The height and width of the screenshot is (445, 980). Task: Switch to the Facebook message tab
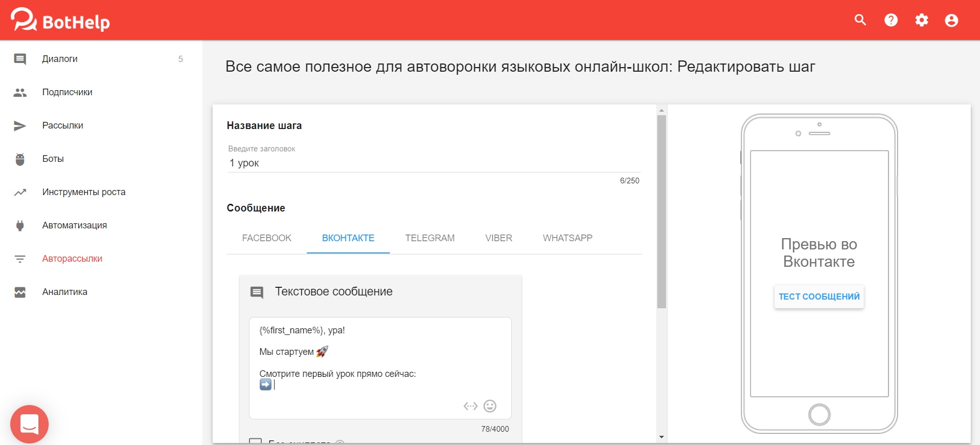point(266,238)
